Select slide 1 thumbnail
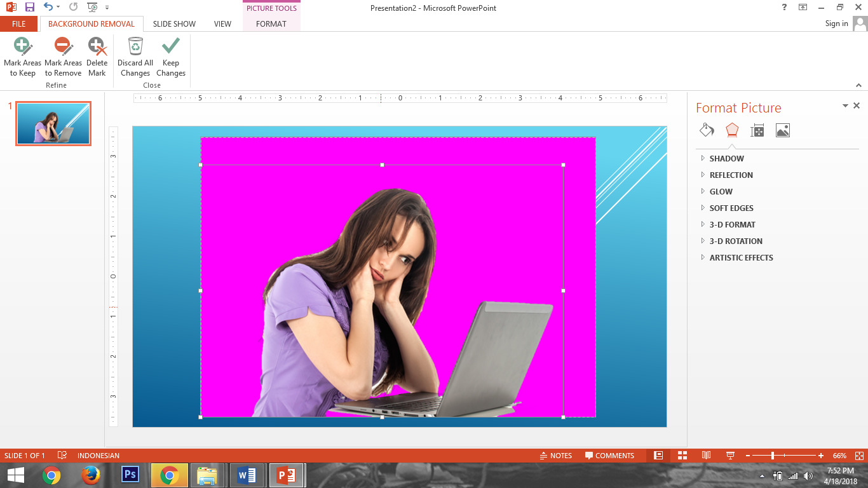 click(53, 123)
